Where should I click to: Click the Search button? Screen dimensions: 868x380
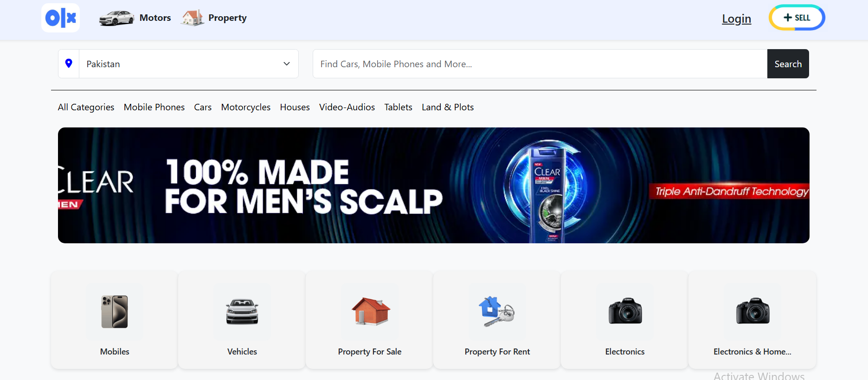[788, 64]
